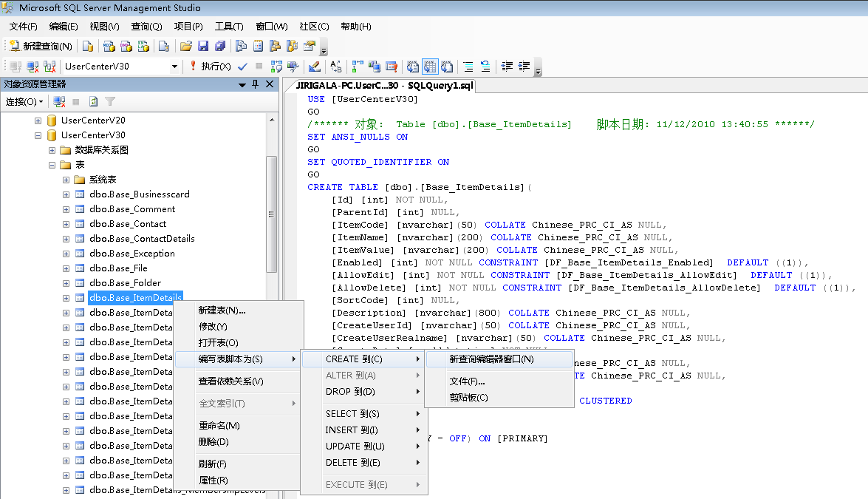868x499 pixels.
Task: Click the Save All icon
Action: tap(220, 46)
